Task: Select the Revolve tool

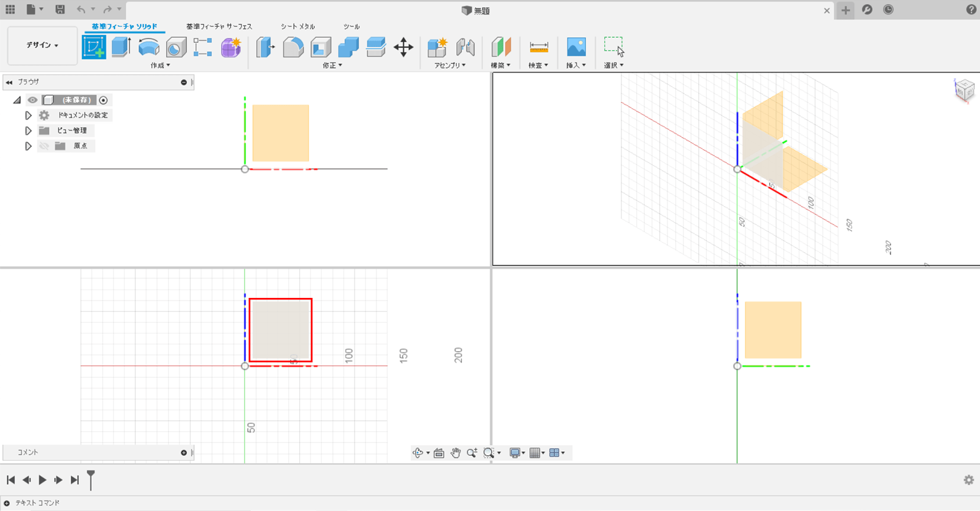Action: tap(149, 47)
